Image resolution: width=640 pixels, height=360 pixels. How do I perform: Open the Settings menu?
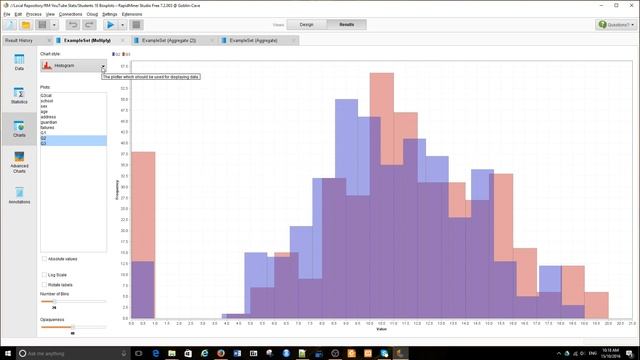point(109,14)
